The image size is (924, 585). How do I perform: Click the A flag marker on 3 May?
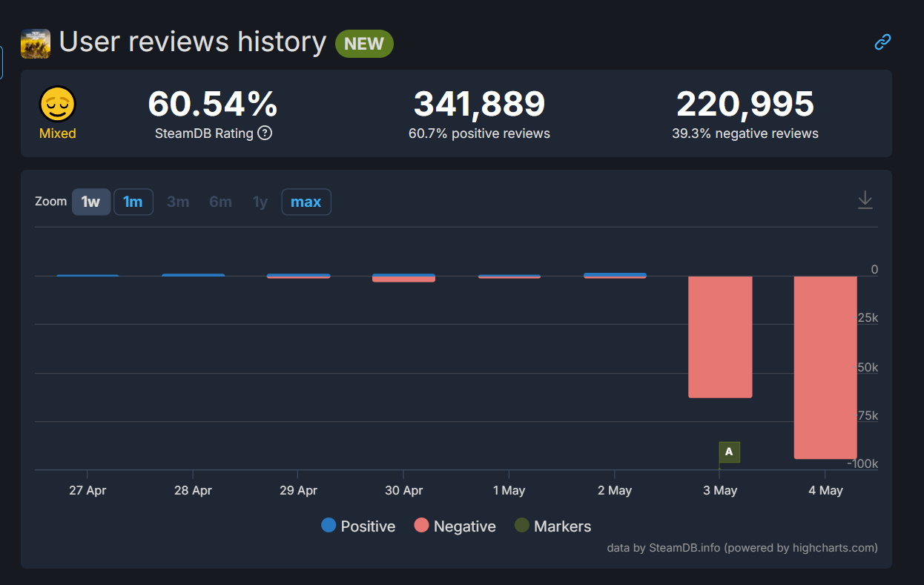coord(729,452)
